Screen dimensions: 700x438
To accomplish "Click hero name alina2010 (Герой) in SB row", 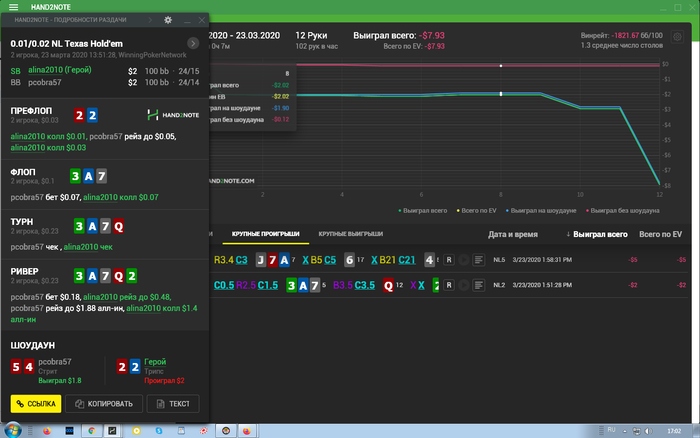I will tap(60, 70).
